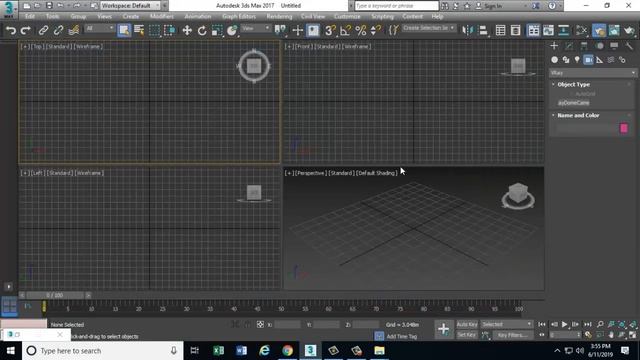Image resolution: width=640 pixels, height=360 pixels.
Task: Toggle the 3D Snaps button
Action: tap(330, 30)
